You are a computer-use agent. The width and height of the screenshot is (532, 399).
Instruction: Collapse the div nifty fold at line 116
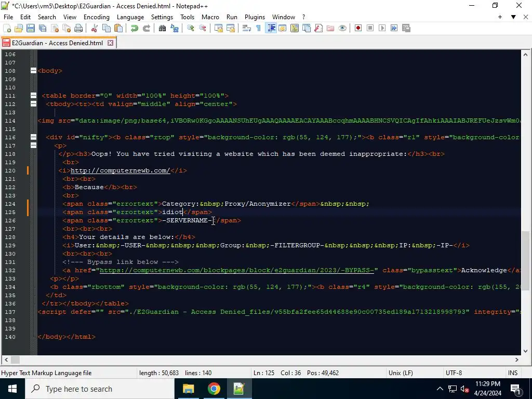[x=33, y=137]
